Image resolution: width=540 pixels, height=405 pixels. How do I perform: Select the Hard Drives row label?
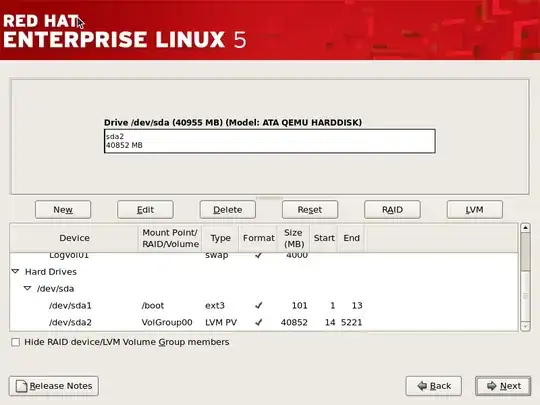click(x=51, y=272)
